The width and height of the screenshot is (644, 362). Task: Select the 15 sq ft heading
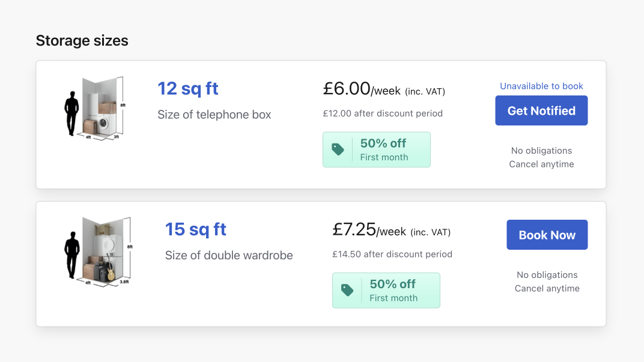click(x=195, y=229)
